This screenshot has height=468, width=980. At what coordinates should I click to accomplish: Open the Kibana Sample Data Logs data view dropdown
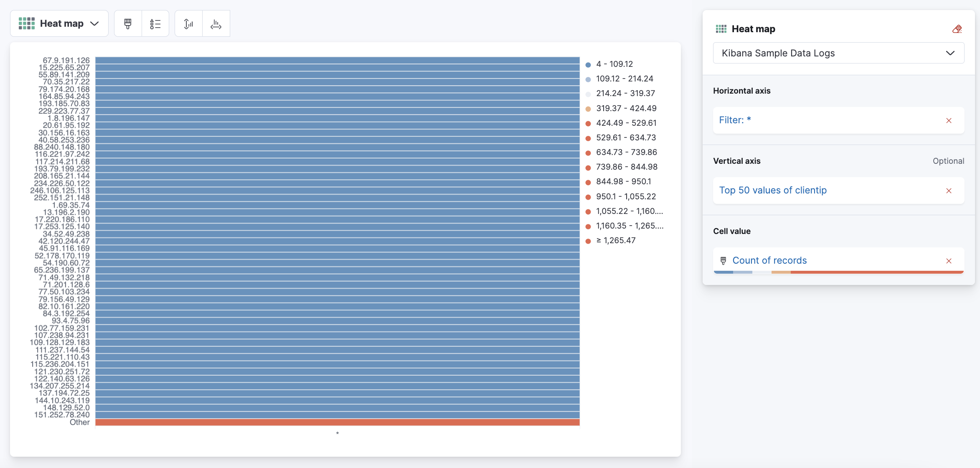(838, 53)
